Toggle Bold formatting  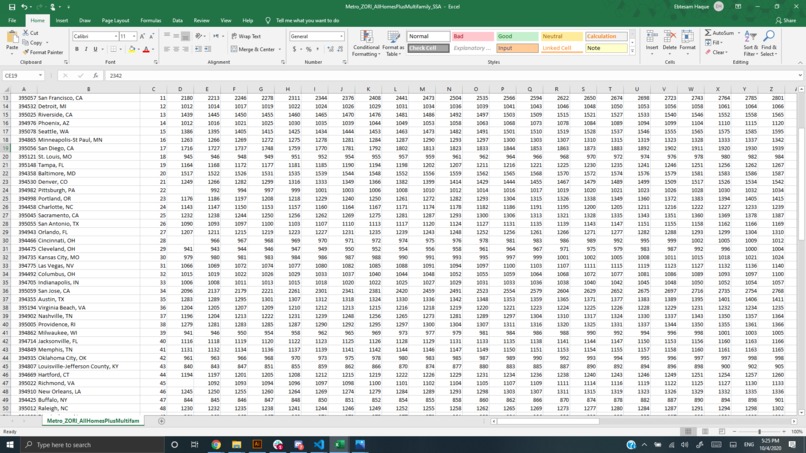pyautogui.click(x=77, y=49)
